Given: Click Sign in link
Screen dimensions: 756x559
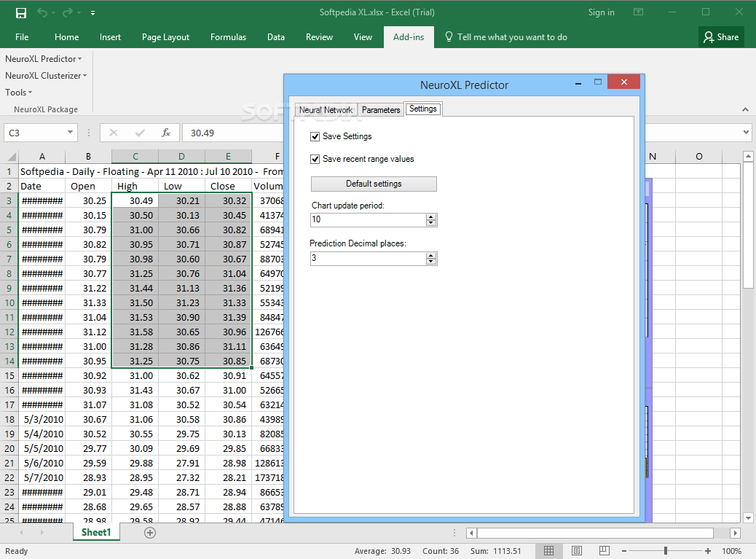Looking at the screenshot, I should (601, 12).
